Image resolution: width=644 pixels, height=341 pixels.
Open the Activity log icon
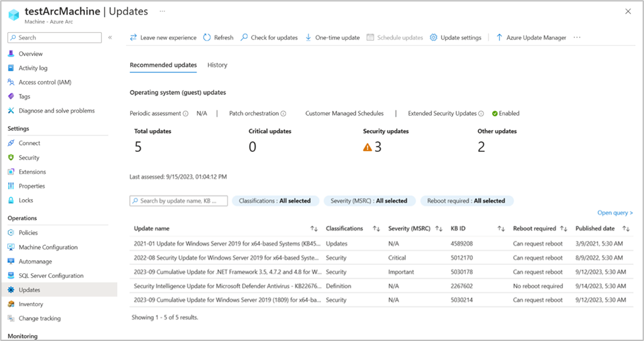point(11,68)
